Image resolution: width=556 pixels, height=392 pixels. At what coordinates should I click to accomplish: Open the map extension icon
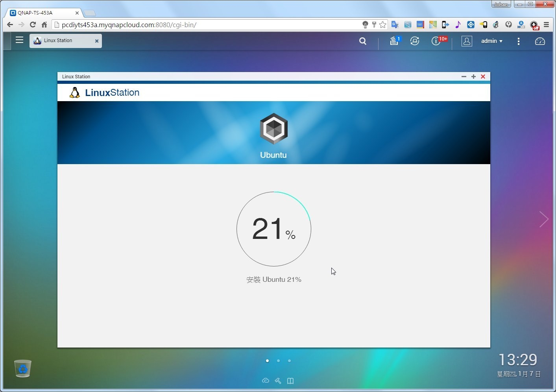tap(433, 25)
